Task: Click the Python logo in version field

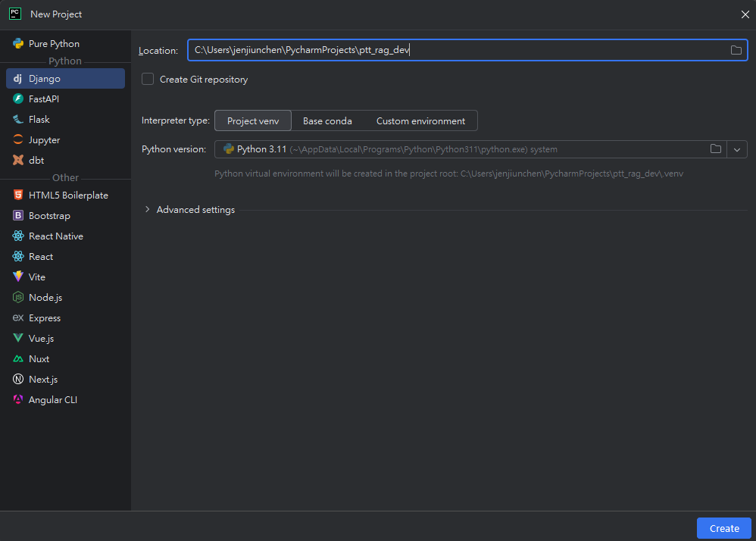Action: point(229,149)
